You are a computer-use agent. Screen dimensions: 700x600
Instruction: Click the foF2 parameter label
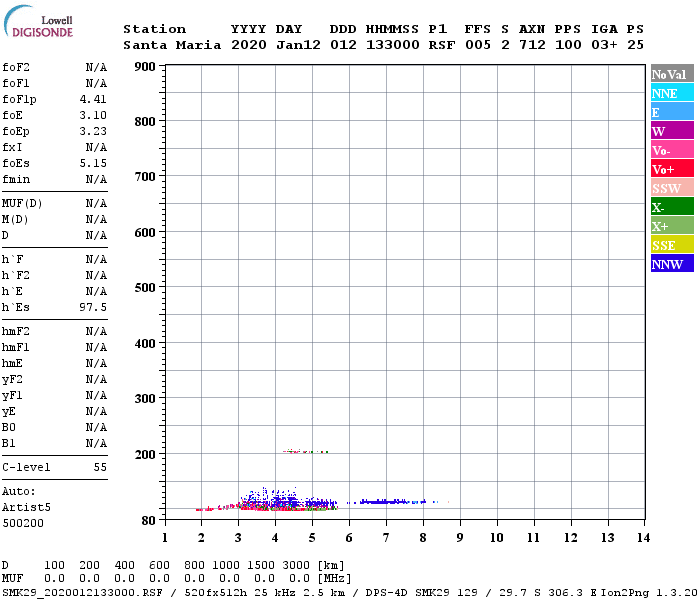click(16, 67)
